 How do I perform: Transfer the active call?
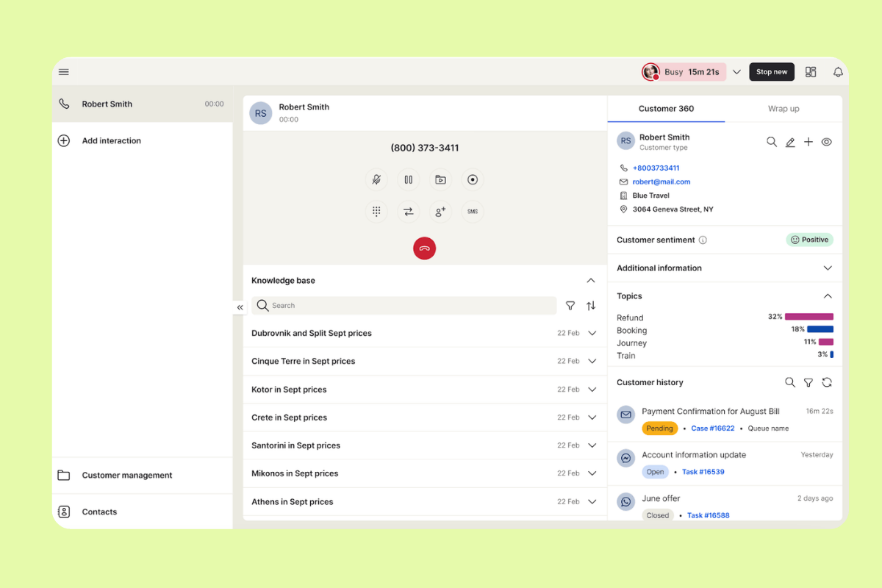[408, 211]
